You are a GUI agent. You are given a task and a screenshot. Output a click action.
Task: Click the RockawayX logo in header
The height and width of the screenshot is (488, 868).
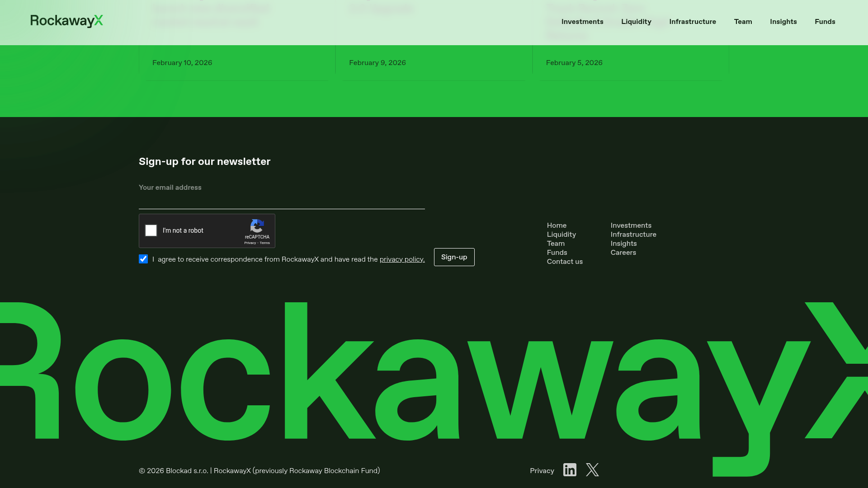click(x=66, y=21)
